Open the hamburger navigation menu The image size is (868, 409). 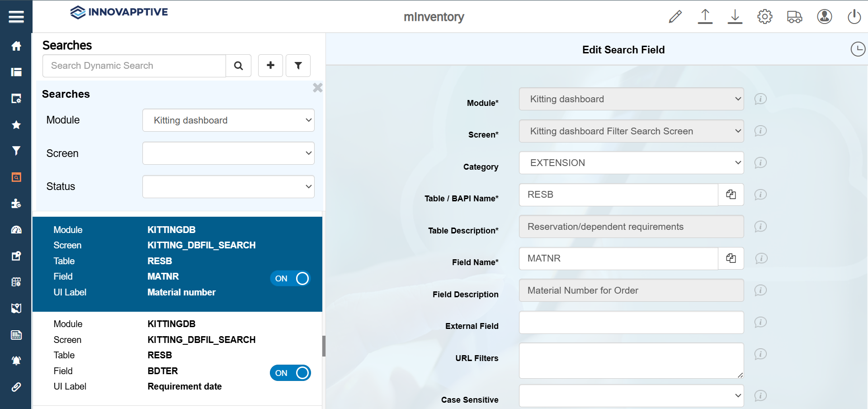point(16,17)
